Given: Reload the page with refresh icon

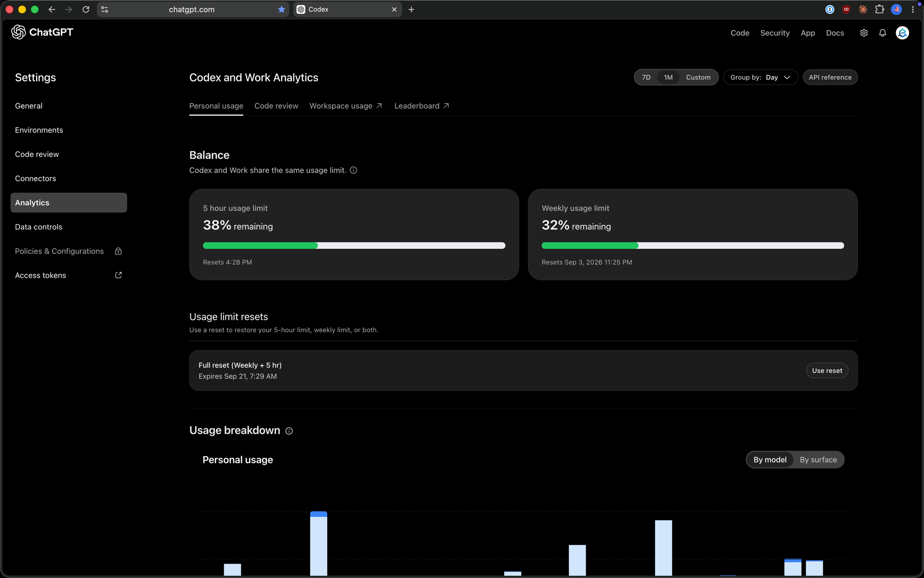Looking at the screenshot, I should click(x=86, y=9).
